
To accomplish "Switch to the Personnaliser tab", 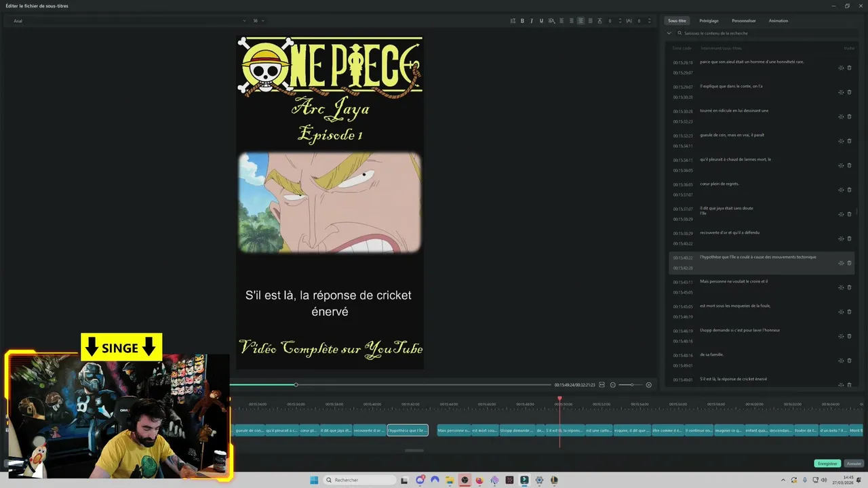I will point(744,21).
